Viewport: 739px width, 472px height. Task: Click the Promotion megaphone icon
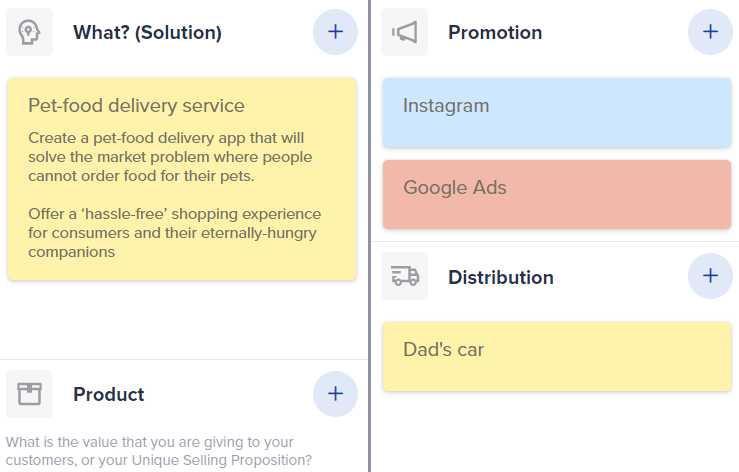pos(404,32)
